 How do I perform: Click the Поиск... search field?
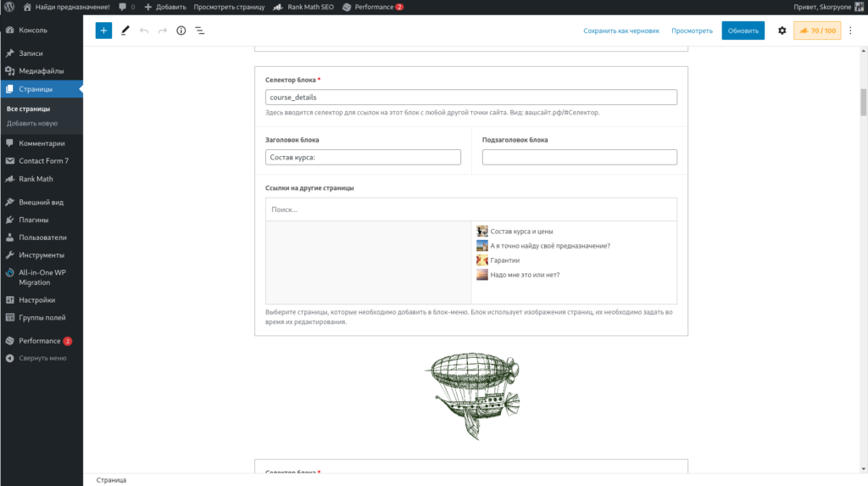point(471,209)
